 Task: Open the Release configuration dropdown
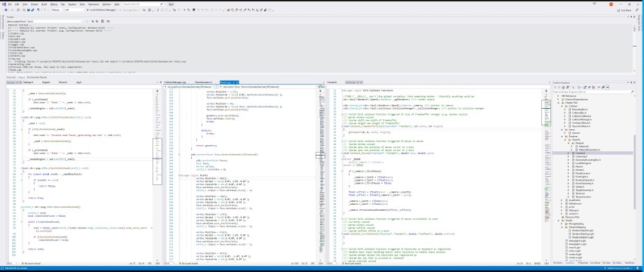pos(57,10)
